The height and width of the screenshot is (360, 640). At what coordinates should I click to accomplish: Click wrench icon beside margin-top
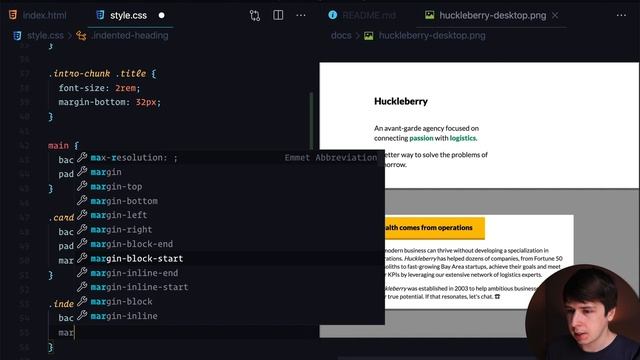(x=82, y=186)
